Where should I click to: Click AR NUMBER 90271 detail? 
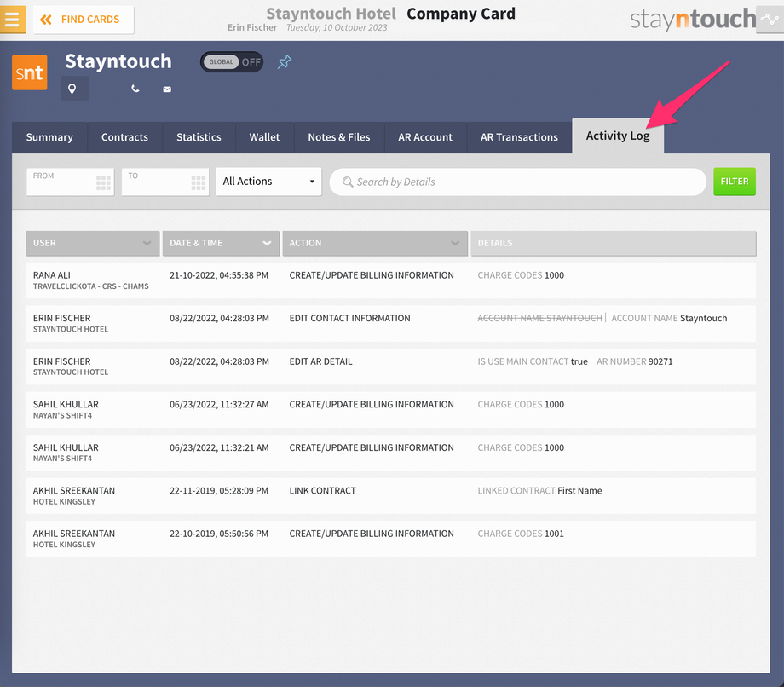tap(635, 361)
